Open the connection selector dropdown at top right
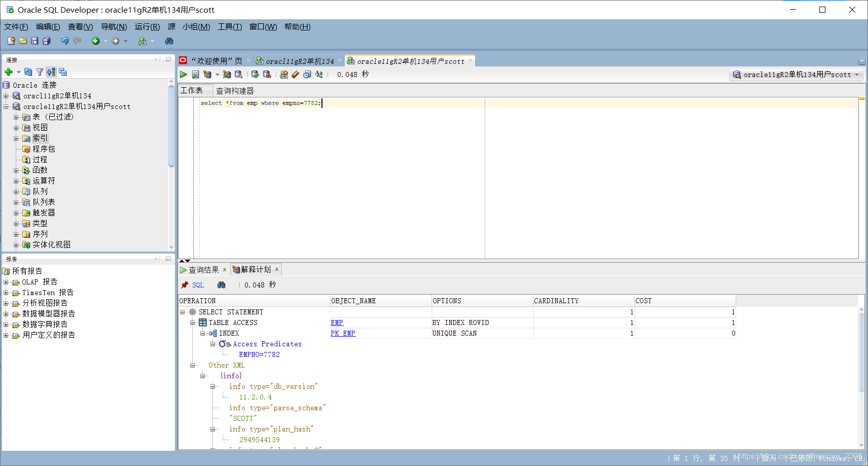Image resolution: width=868 pixels, height=466 pixels. point(857,75)
